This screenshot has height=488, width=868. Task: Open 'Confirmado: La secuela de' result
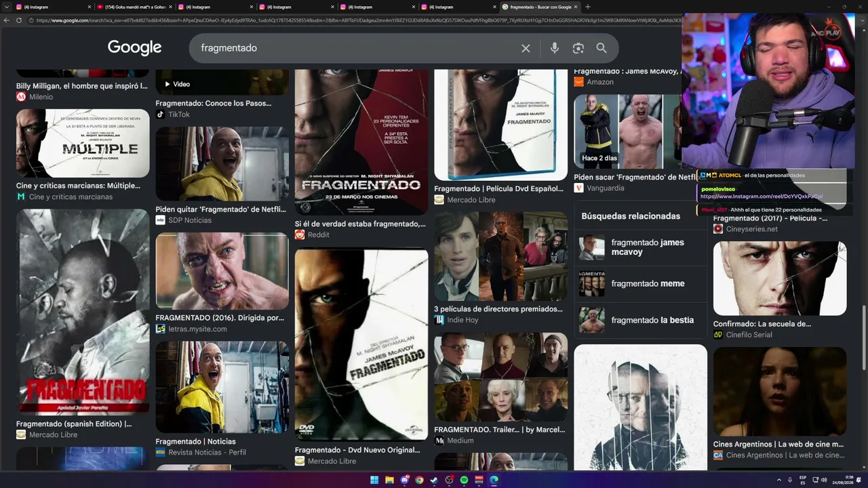click(x=762, y=324)
